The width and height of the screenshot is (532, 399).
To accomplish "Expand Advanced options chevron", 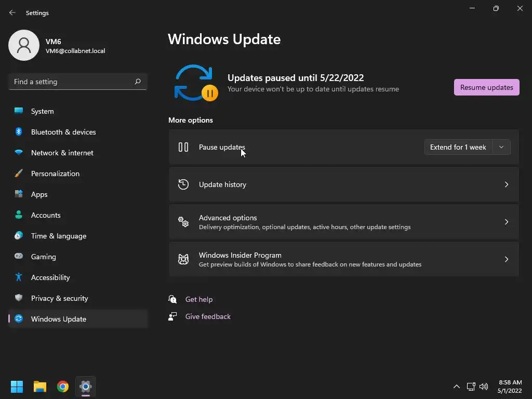I will [x=506, y=221].
